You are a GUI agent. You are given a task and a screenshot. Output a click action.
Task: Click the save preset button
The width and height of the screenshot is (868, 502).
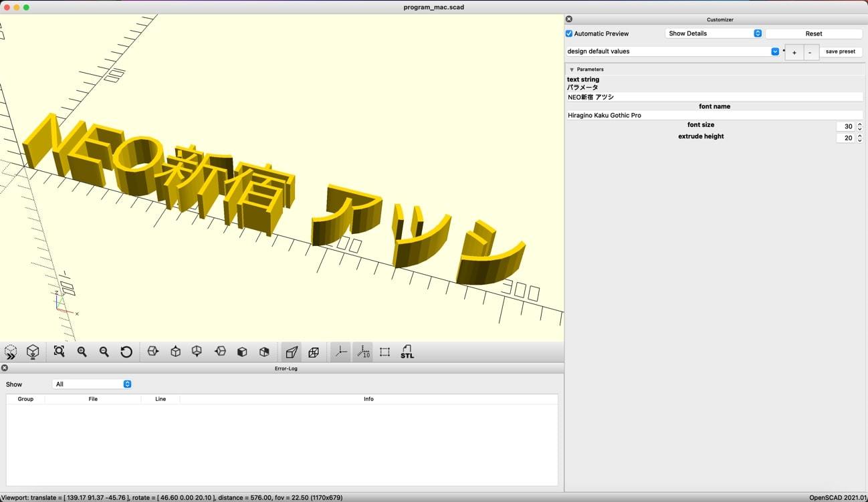(841, 51)
